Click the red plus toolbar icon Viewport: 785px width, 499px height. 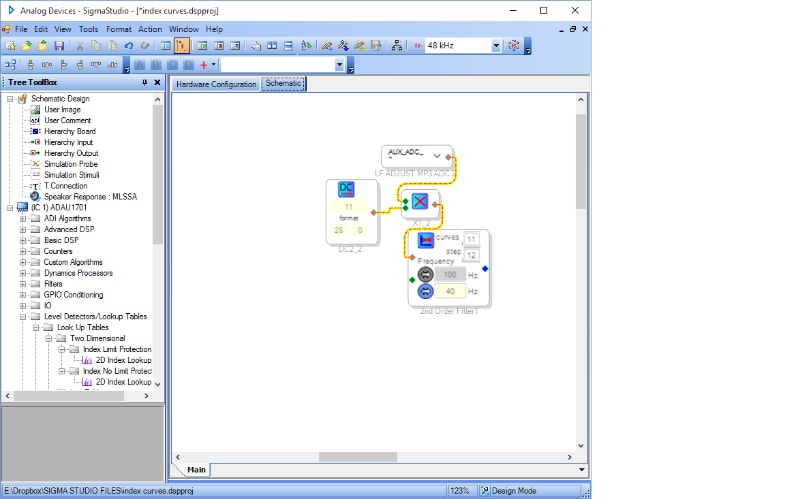(203, 65)
